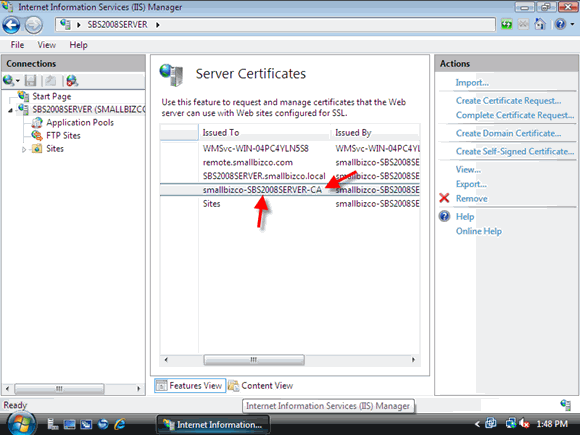Screen dimensions: 580x435
Task: Click the Issued By column header
Action: tap(375, 132)
